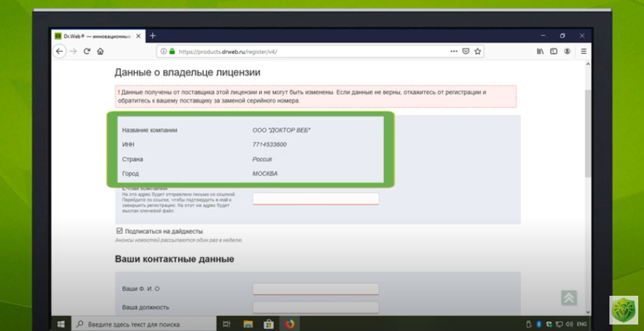Bookmark this page with the star icon
This screenshot has height=331, width=644.
point(478,51)
